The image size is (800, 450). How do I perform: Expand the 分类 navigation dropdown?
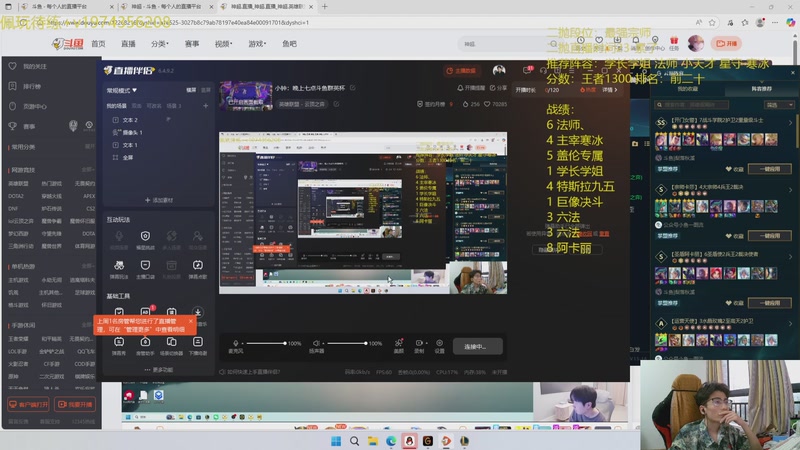pyautogui.click(x=159, y=44)
